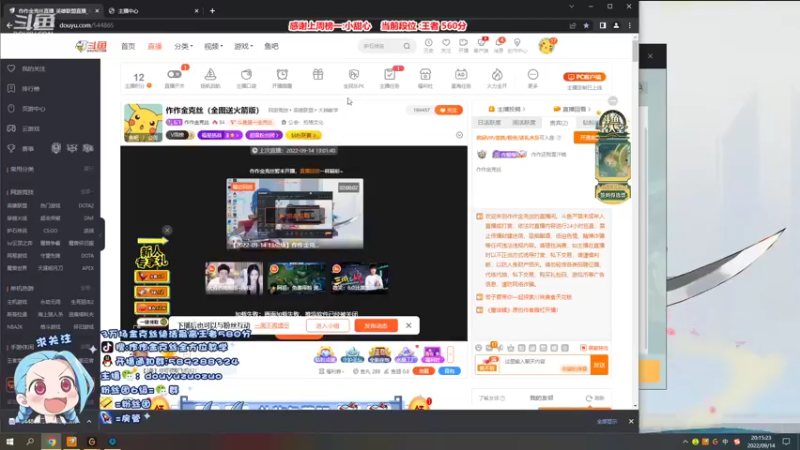This screenshot has width=800, height=450.
Task: Expand the streamer info chevron
Action: (459, 135)
